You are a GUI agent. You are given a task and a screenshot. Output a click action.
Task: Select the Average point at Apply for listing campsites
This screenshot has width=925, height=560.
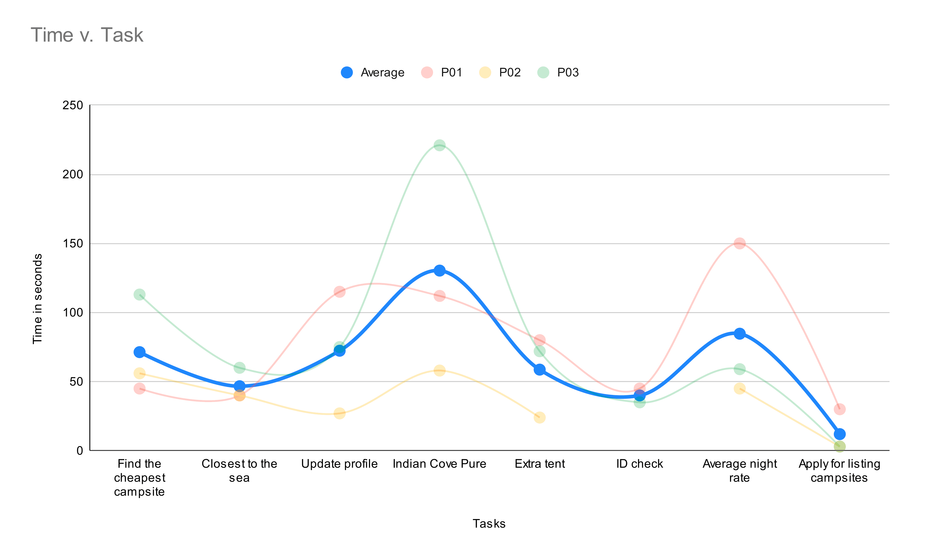(839, 434)
